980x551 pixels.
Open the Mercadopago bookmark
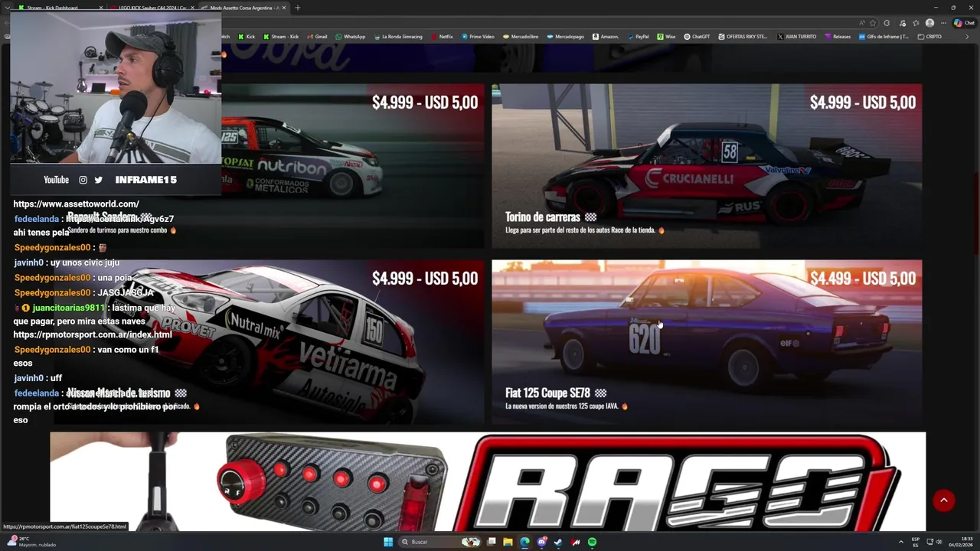[565, 37]
